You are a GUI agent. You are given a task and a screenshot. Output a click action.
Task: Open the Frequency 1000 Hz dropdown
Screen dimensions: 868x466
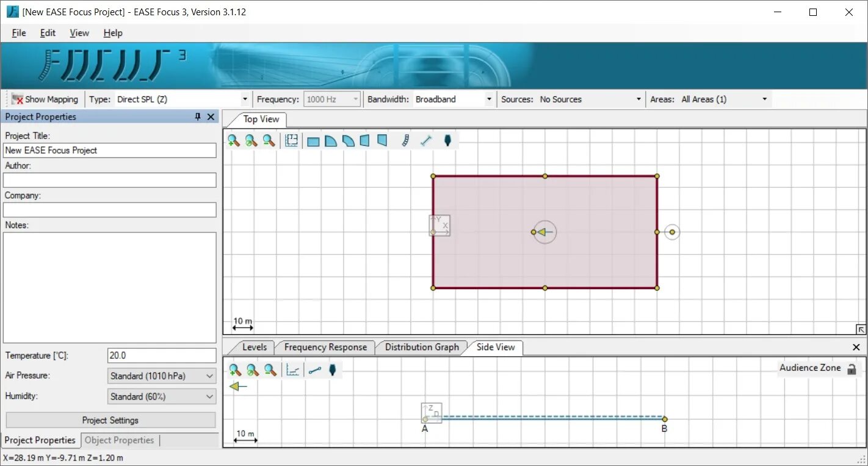click(333, 99)
